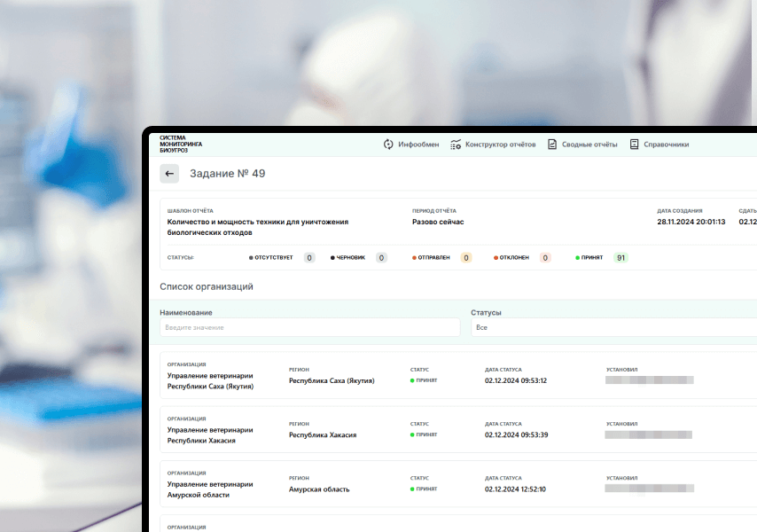Click region Республика Саха (Якутия)

tap(332, 381)
